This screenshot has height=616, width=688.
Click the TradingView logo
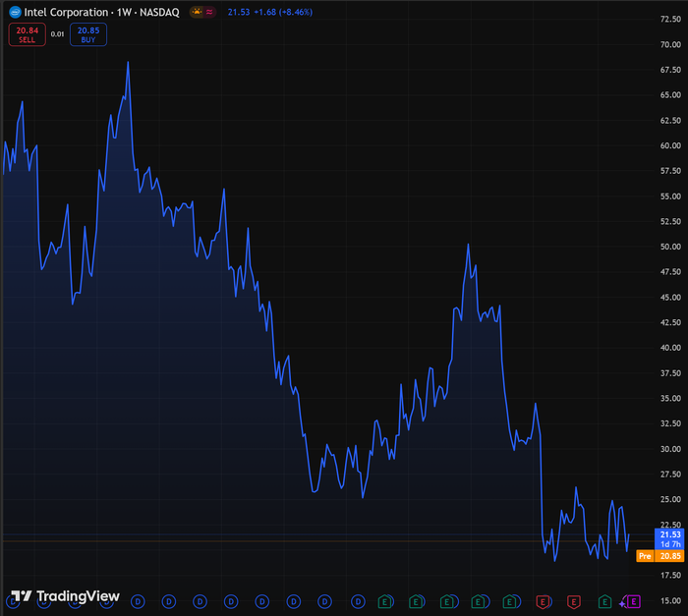65,595
